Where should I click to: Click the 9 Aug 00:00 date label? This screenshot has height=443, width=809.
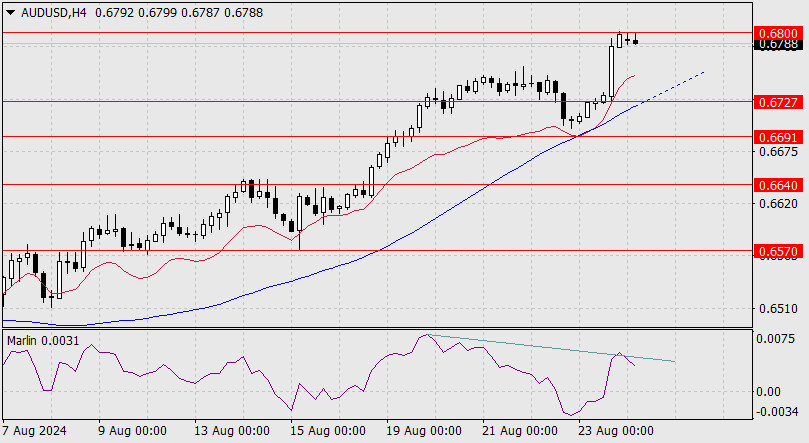[132, 431]
